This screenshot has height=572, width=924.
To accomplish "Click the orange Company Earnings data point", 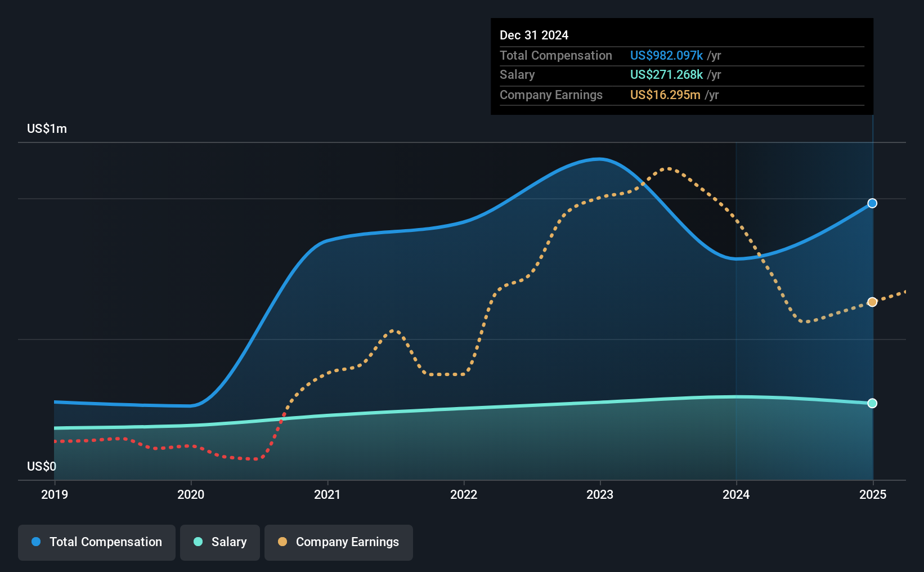I will point(872,302).
